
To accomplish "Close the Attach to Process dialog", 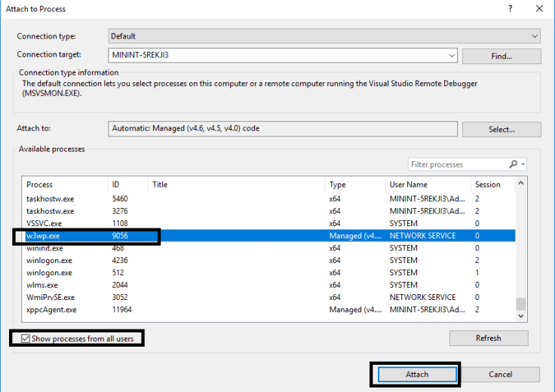I will coord(538,8).
